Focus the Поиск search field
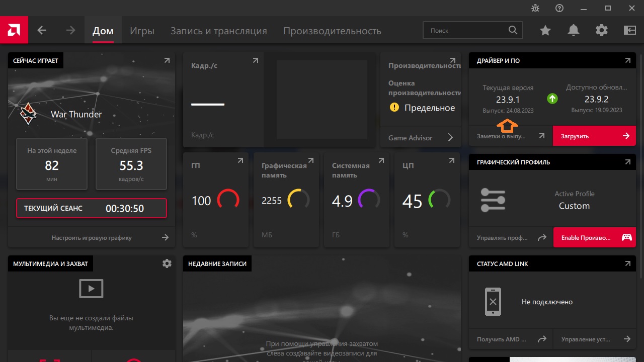This screenshot has width=644, height=362. (473, 30)
